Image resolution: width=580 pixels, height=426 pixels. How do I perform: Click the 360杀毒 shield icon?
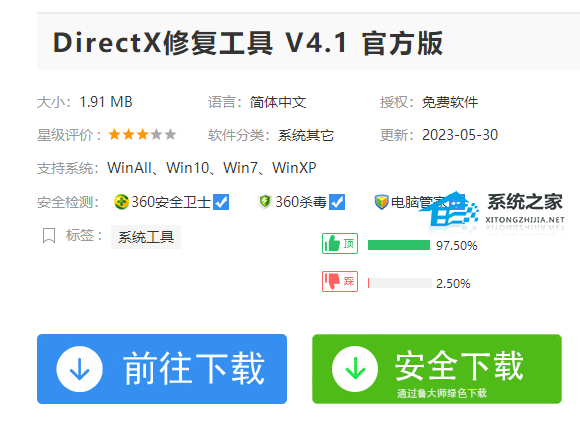[x=264, y=202]
